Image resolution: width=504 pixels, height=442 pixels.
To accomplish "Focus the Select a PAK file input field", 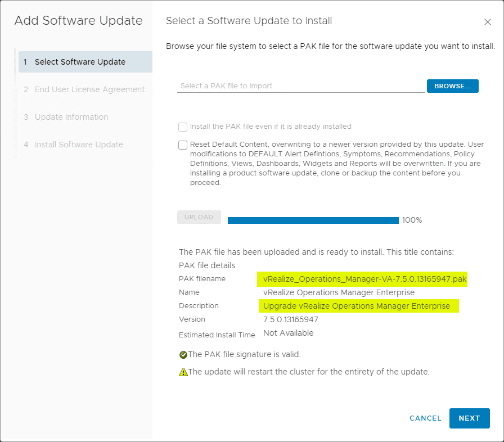I will coord(301,86).
